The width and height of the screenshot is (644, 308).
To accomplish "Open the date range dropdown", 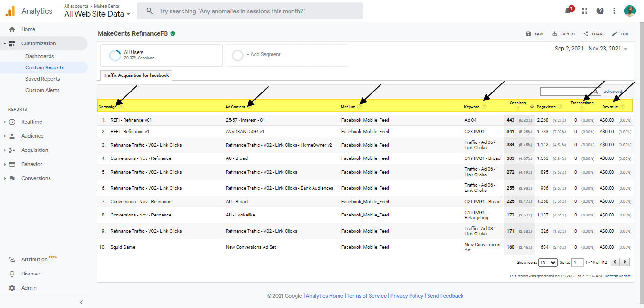I will pos(591,49).
